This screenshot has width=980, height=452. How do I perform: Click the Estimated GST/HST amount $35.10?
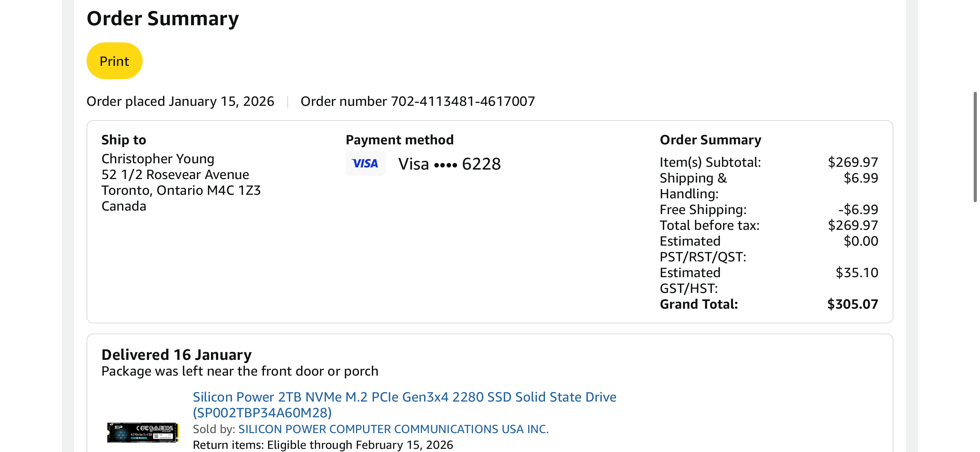click(856, 272)
